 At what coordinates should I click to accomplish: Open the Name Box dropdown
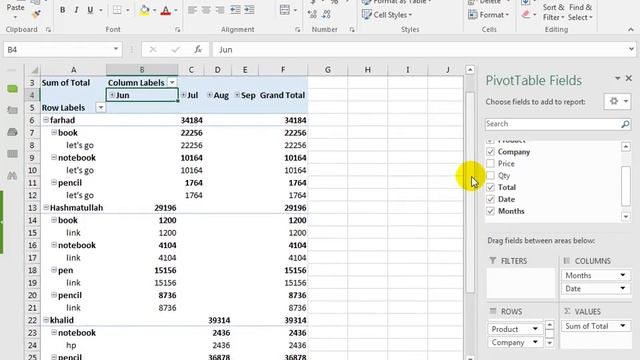click(116, 49)
